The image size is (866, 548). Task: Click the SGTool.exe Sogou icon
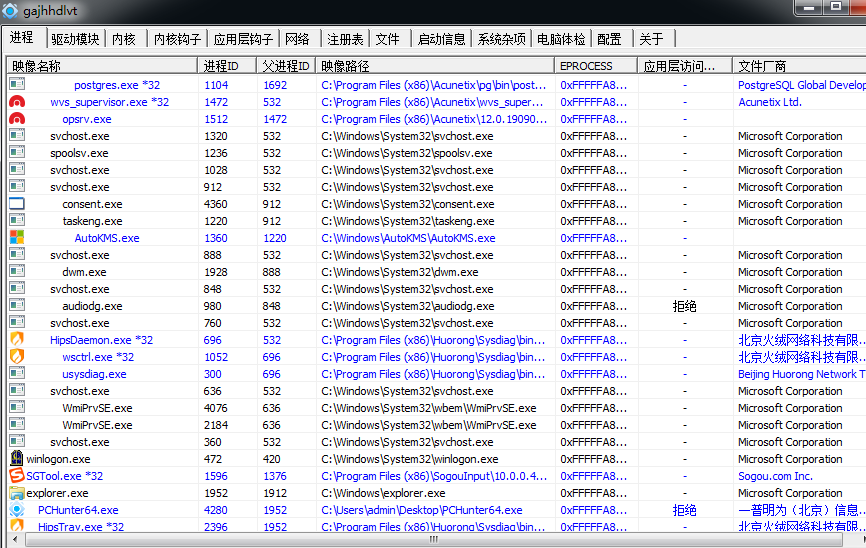coord(17,476)
